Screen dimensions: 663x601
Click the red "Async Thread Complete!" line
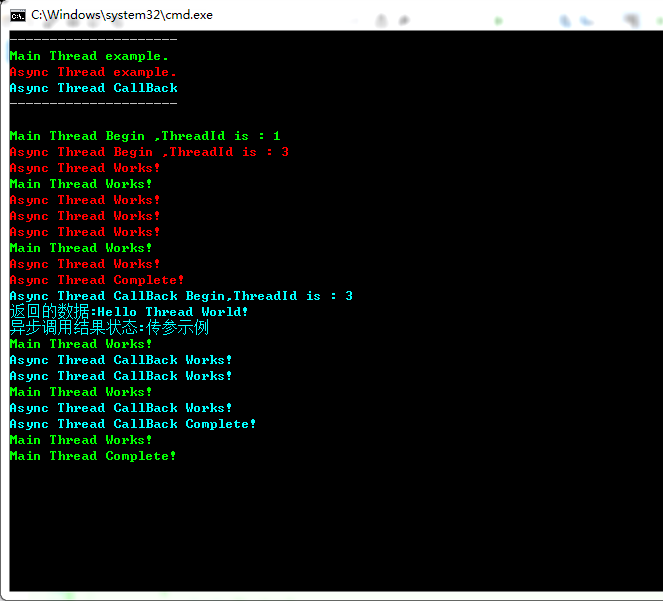(x=96, y=280)
